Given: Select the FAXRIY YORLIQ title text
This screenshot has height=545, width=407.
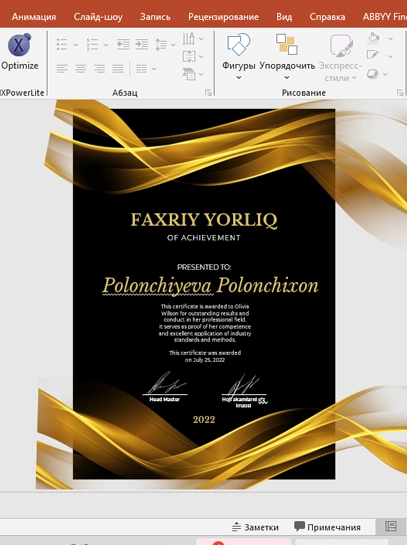Looking at the screenshot, I should tap(204, 220).
